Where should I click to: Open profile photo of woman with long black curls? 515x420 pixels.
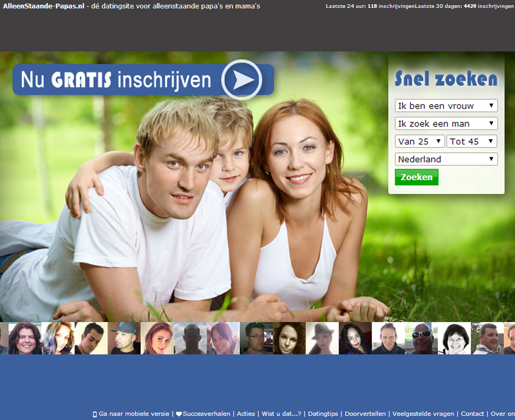[x=355, y=338]
